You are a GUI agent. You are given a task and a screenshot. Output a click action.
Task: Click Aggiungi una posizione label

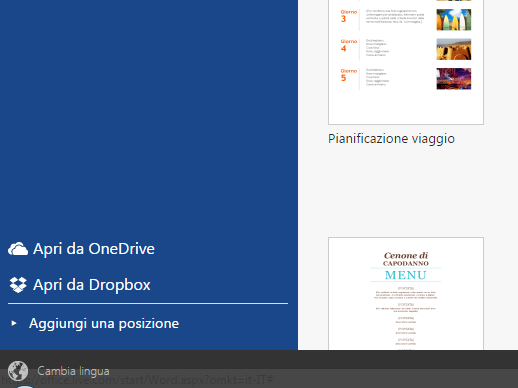(x=104, y=324)
